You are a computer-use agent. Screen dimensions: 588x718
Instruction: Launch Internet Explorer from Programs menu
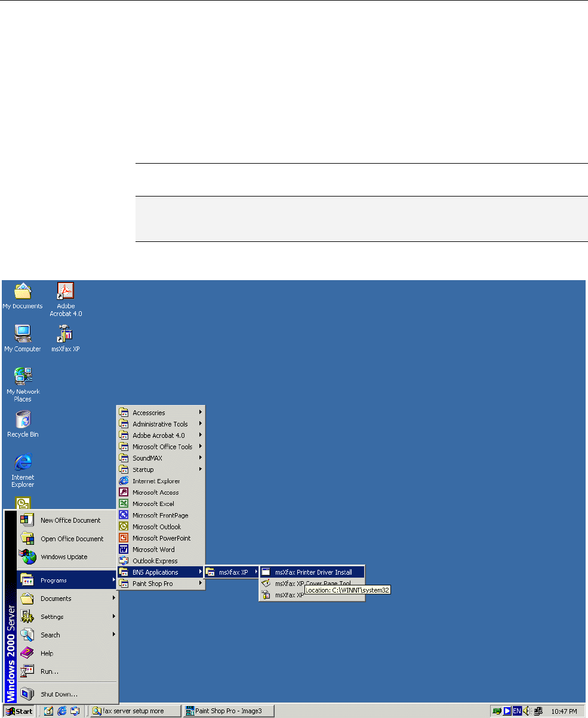[x=161, y=481]
